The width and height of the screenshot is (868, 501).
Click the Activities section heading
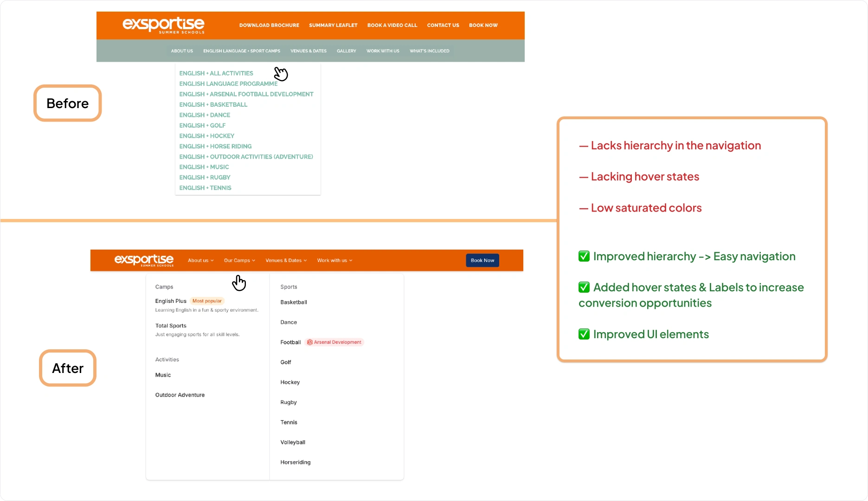(x=167, y=360)
